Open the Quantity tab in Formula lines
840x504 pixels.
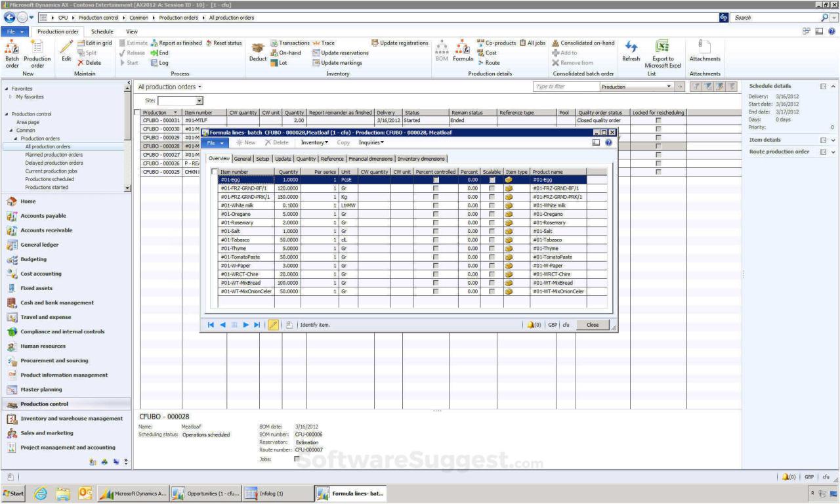click(306, 159)
